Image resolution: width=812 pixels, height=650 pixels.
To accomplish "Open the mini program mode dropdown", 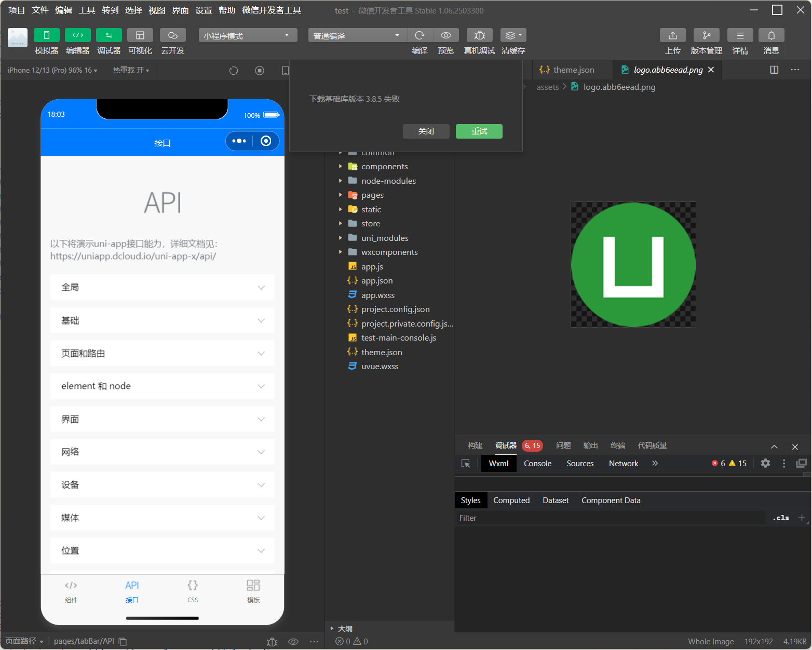I will coord(248,35).
